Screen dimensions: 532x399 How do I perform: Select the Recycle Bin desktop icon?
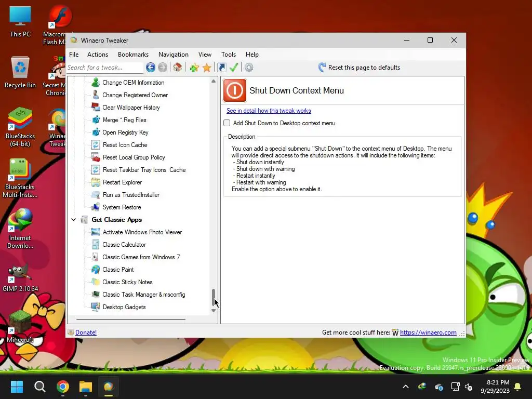(20, 72)
